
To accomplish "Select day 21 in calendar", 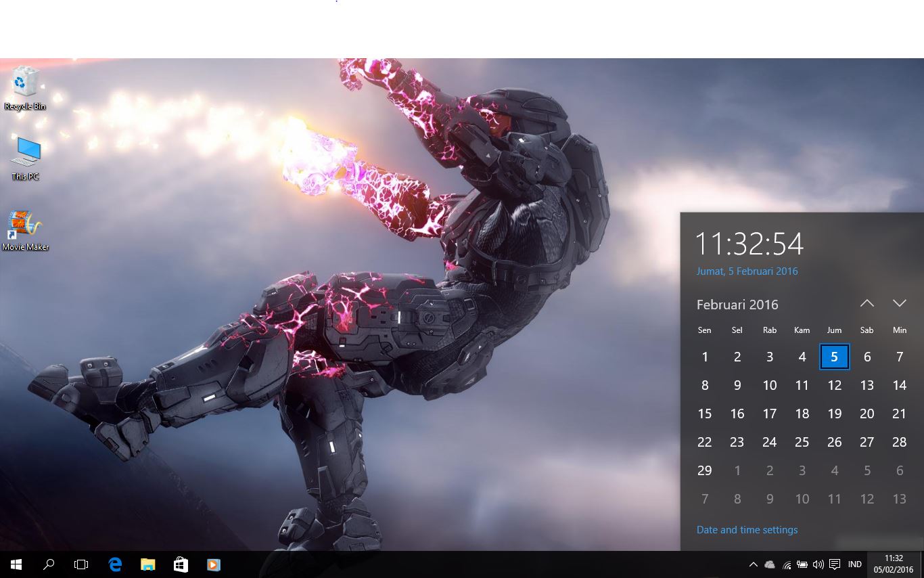I will 899,414.
